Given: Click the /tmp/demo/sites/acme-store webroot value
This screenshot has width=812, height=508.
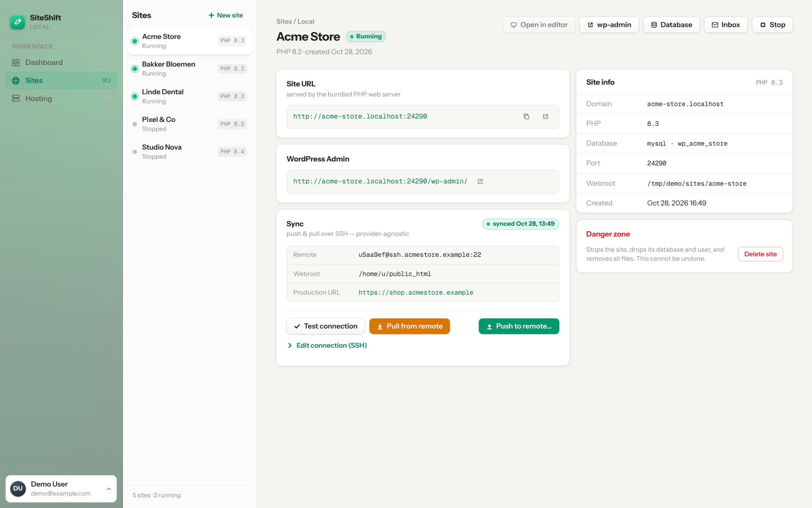Looking at the screenshot, I should pyautogui.click(x=697, y=184).
